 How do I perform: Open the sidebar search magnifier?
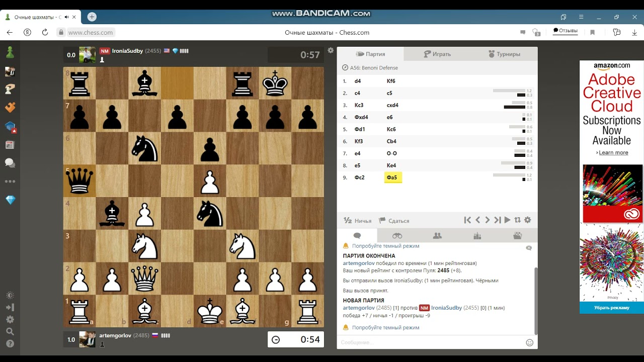click(10, 331)
